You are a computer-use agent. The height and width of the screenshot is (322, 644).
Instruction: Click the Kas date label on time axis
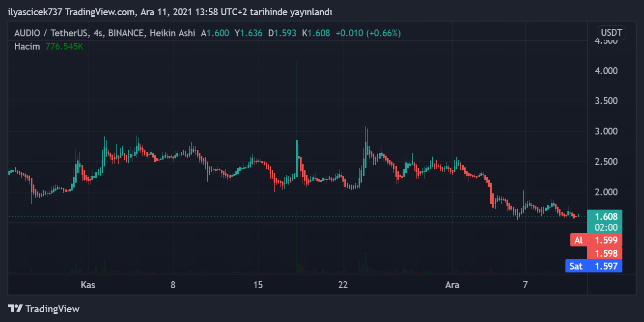coord(88,285)
